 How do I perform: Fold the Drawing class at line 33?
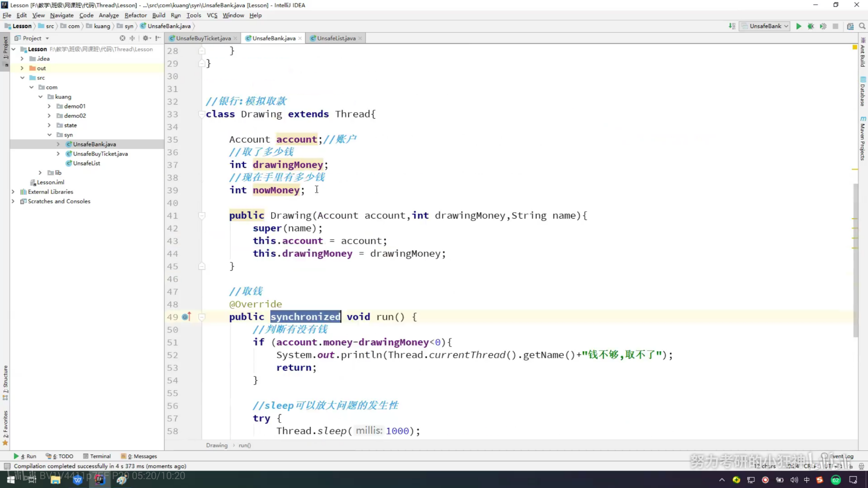202,114
